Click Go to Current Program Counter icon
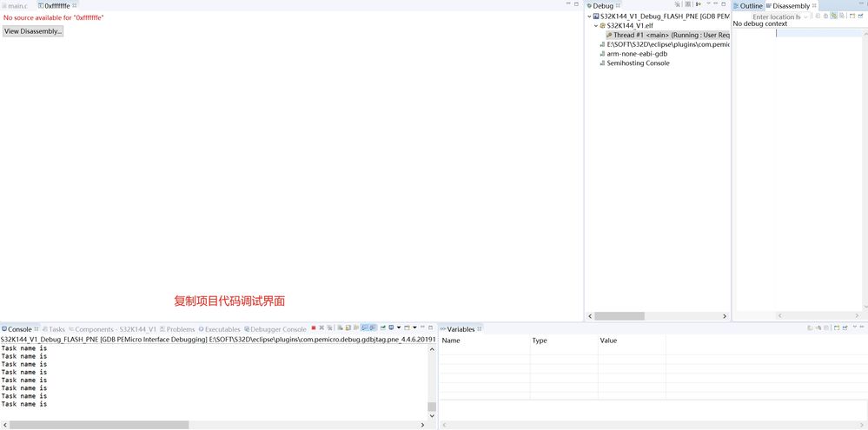Viewport: 868px width, 430px height. (x=825, y=16)
